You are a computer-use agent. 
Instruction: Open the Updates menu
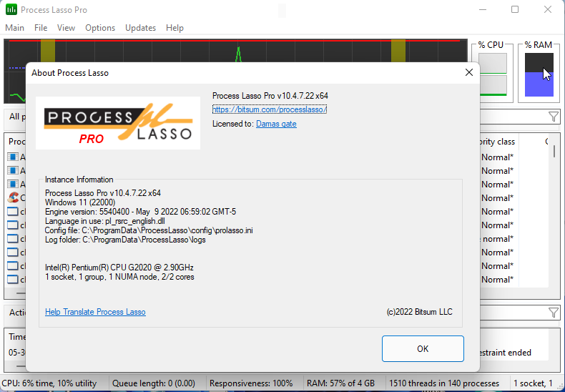point(140,28)
